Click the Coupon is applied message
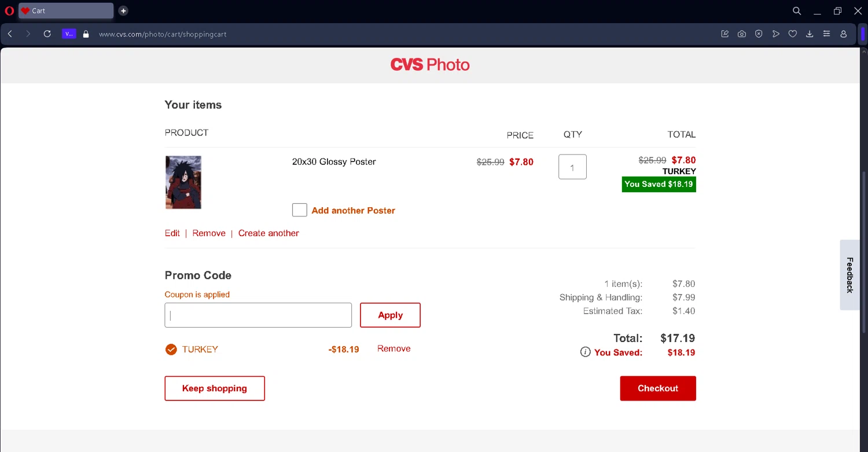The height and width of the screenshot is (452, 868). [197, 295]
